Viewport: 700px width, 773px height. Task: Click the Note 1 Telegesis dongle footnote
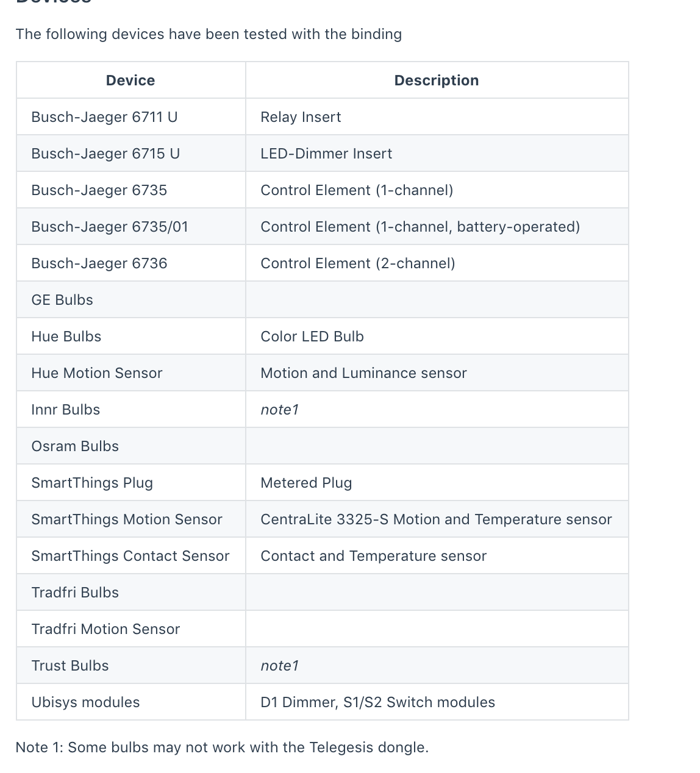222,747
